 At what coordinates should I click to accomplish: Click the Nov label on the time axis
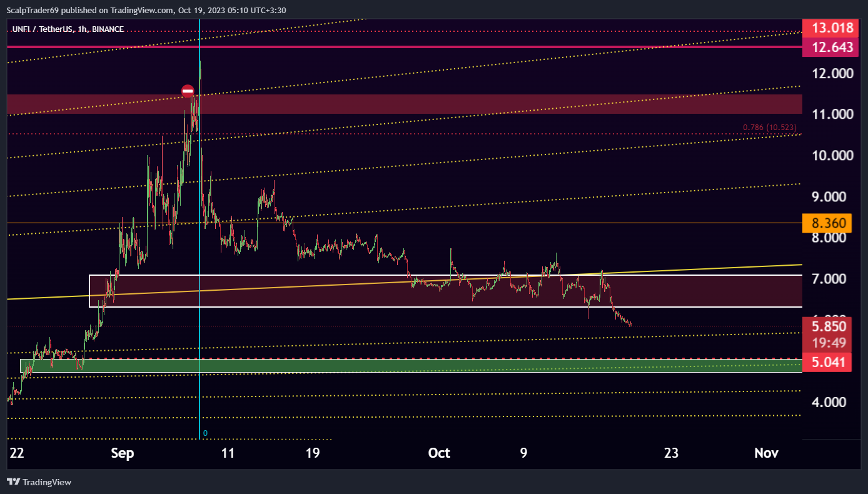tap(766, 453)
